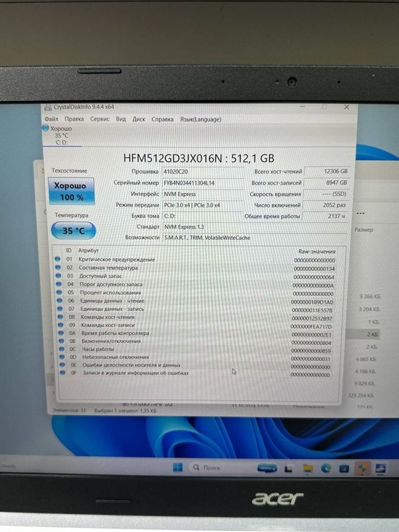
Task: Click the Интерфейс field NVM Express
Action: point(203,194)
